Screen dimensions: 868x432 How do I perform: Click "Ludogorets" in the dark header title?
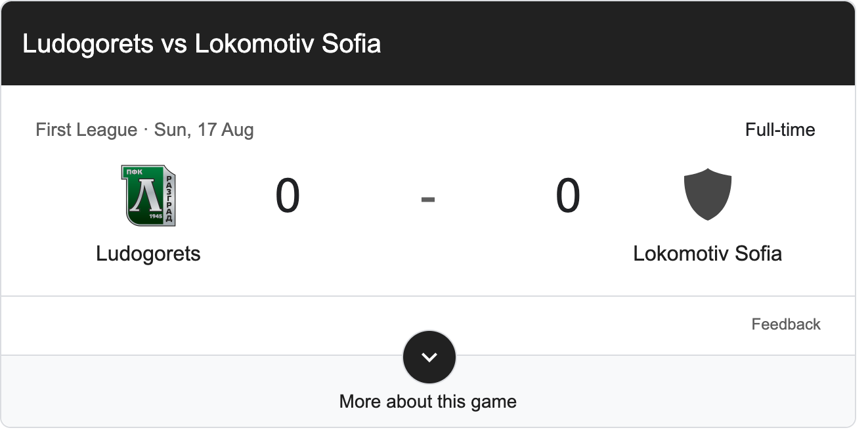click(x=88, y=44)
